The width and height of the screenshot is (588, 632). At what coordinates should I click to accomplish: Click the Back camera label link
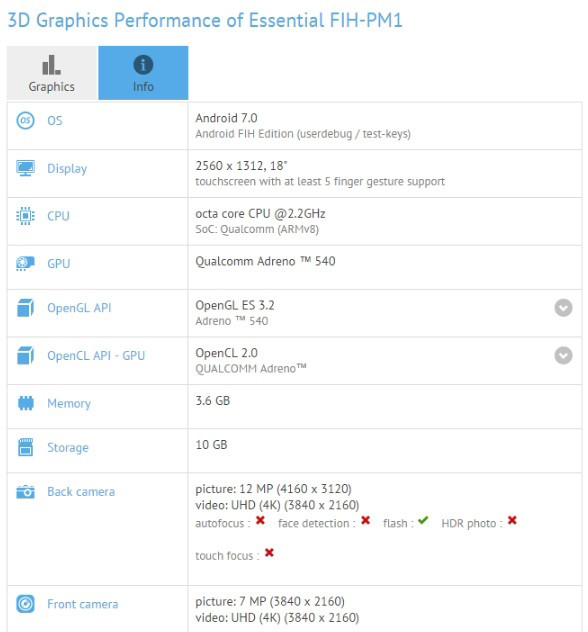(x=81, y=492)
